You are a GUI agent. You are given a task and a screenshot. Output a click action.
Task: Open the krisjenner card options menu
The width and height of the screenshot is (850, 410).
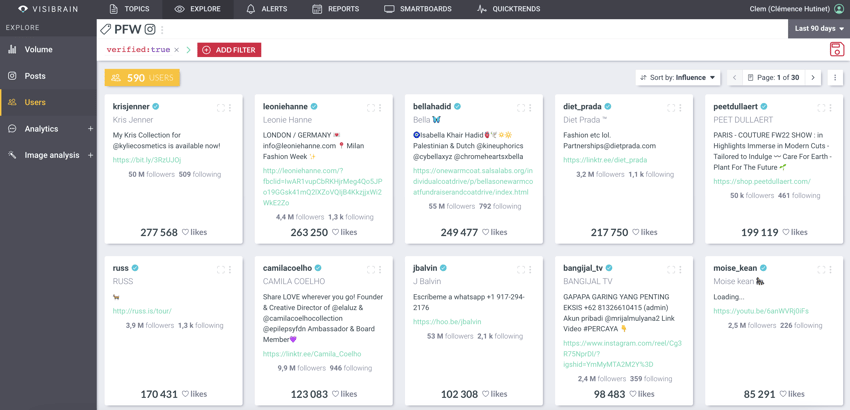click(230, 108)
